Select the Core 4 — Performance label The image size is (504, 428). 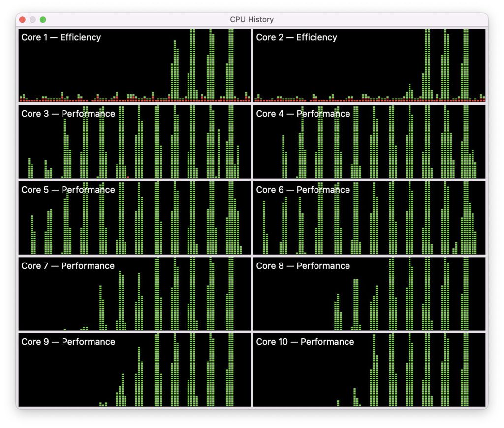(303, 114)
